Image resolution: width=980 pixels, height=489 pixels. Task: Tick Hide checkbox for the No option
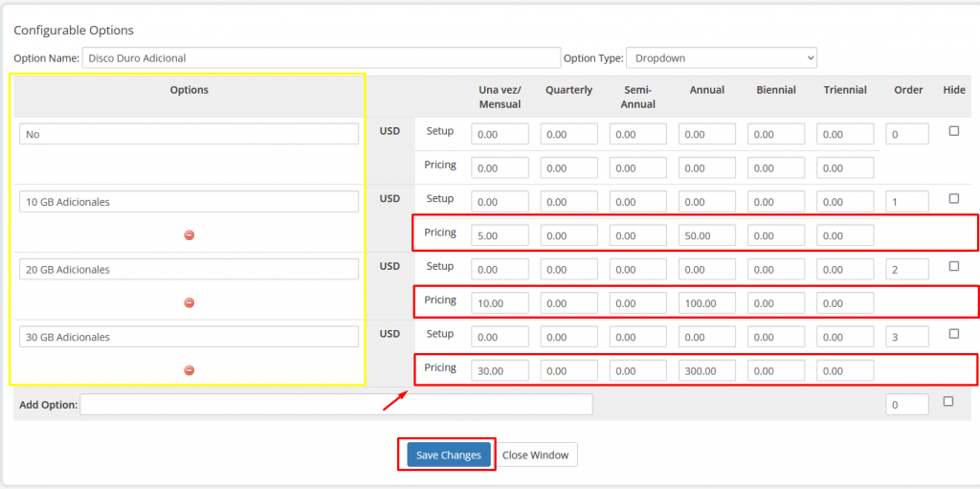953,131
